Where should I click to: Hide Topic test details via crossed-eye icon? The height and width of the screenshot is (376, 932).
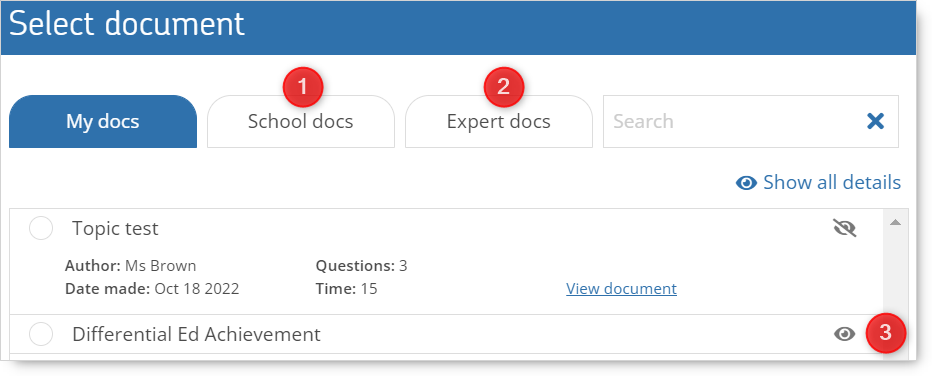845,228
